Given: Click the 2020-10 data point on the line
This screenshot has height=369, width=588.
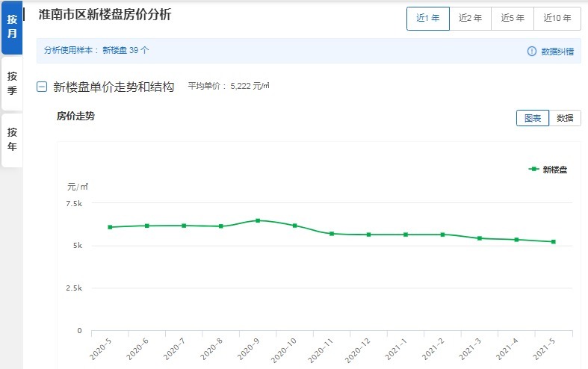Looking at the screenshot, I should pos(295,226).
